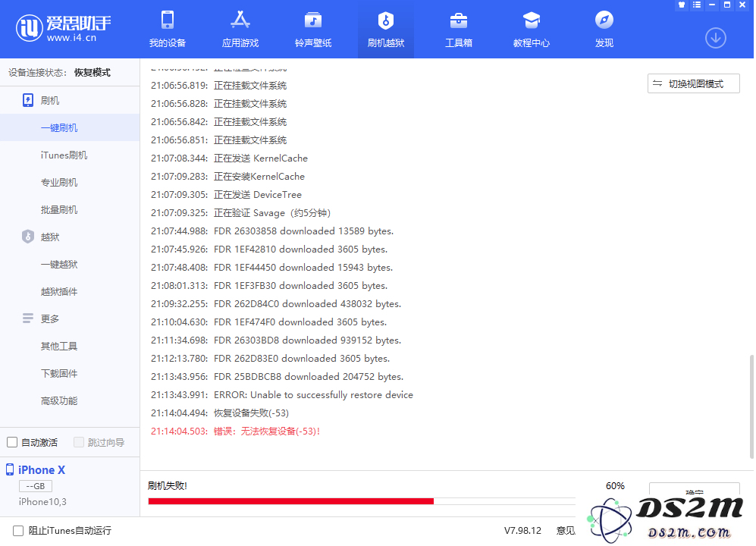Image resolution: width=756 pixels, height=546 pixels.
Task: Click the 爱思助手 i4 logo
Action: coord(63,28)
